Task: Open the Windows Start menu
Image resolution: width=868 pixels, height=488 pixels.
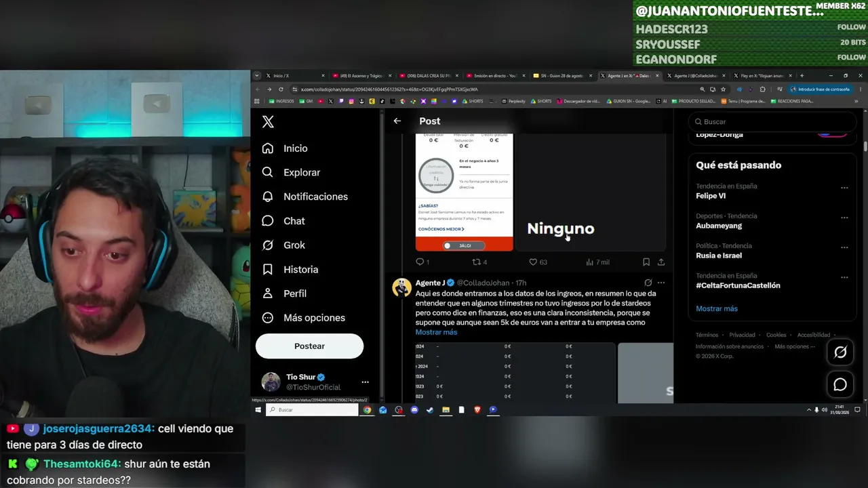Action: click(x=258, y=410)
